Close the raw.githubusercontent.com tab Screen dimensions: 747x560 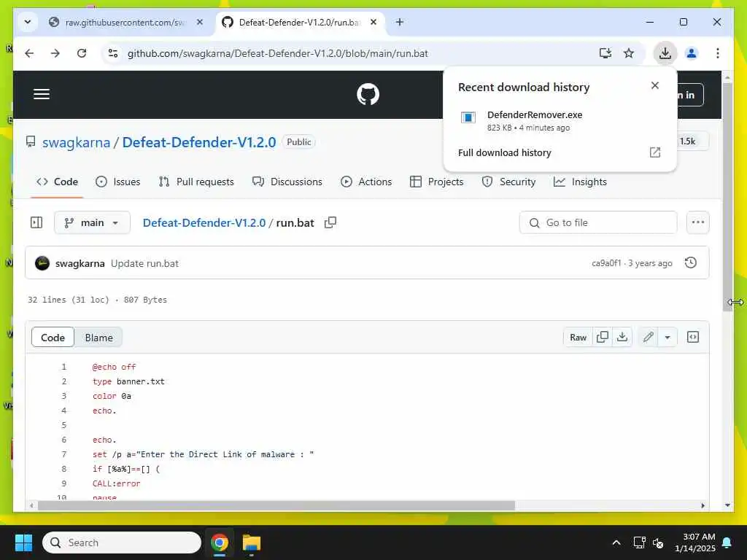200,22
